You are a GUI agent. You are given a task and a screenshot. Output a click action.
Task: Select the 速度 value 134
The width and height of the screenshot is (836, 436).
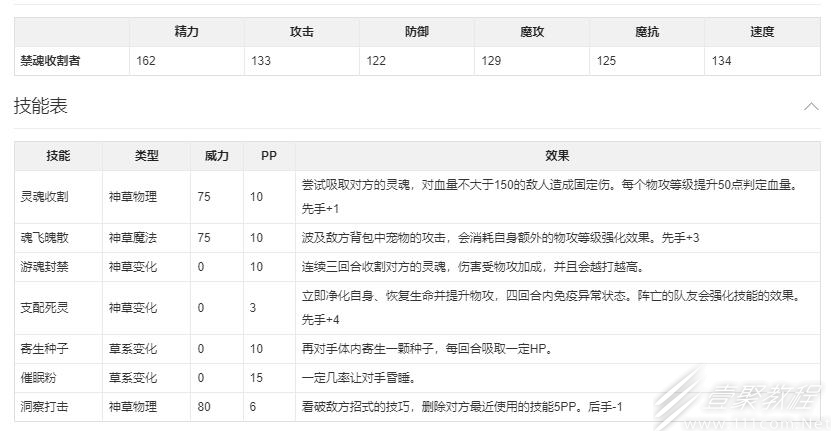click(721, 61)
